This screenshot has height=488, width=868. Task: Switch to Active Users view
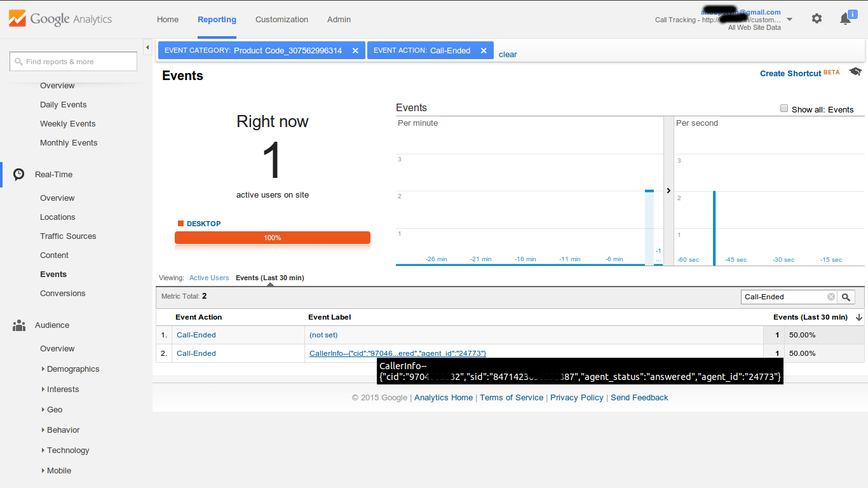pos(209,278)
